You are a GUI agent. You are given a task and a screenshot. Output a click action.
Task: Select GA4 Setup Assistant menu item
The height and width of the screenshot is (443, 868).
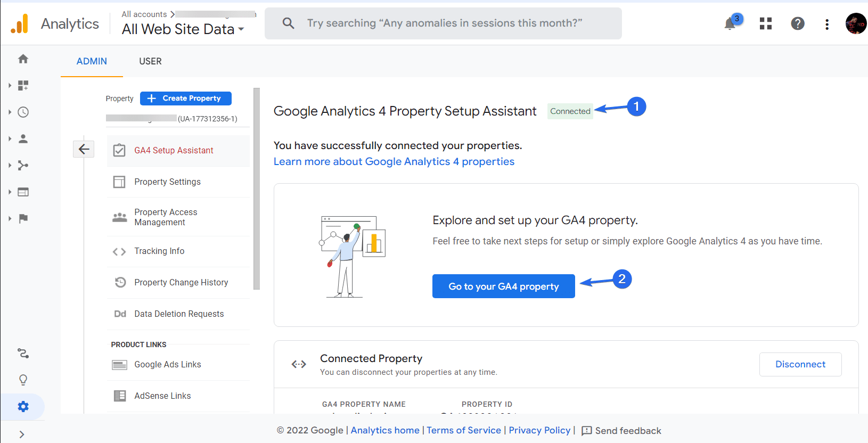click(x=178, y=151)
